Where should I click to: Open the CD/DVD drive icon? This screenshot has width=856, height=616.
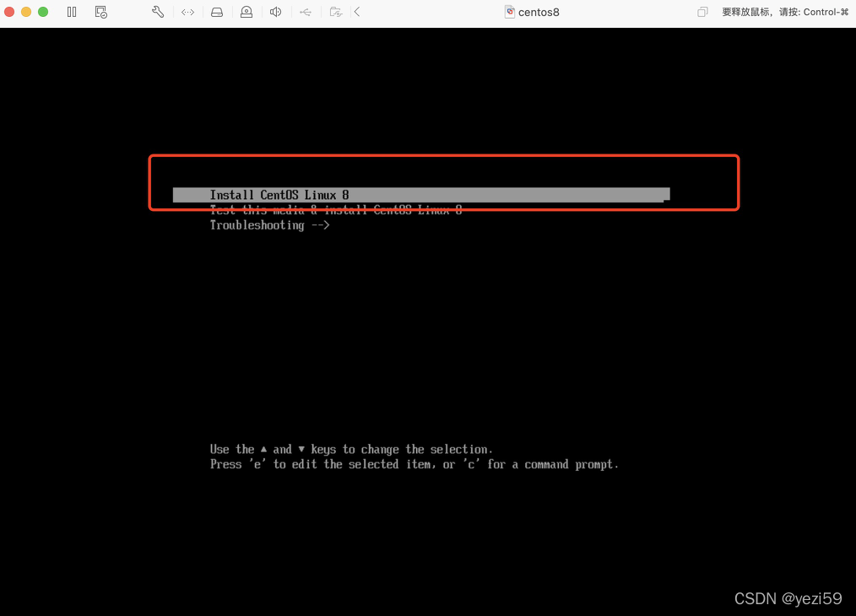[x=247, y=12]
